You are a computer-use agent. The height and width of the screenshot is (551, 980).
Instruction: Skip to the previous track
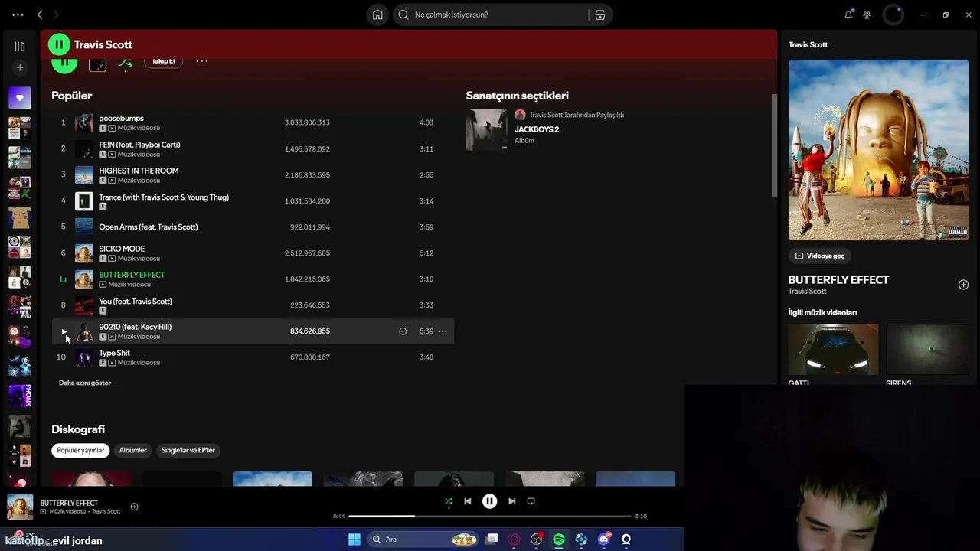coord(467,501)
